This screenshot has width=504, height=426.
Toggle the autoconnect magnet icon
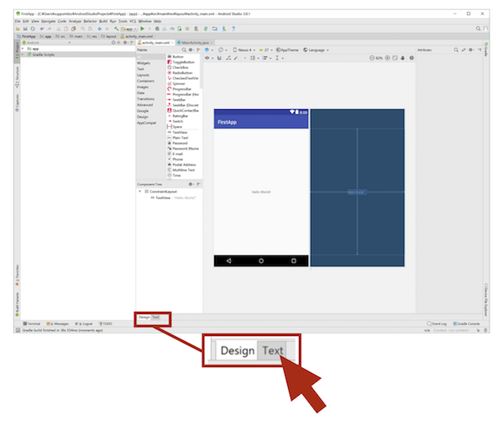(219, 58)
